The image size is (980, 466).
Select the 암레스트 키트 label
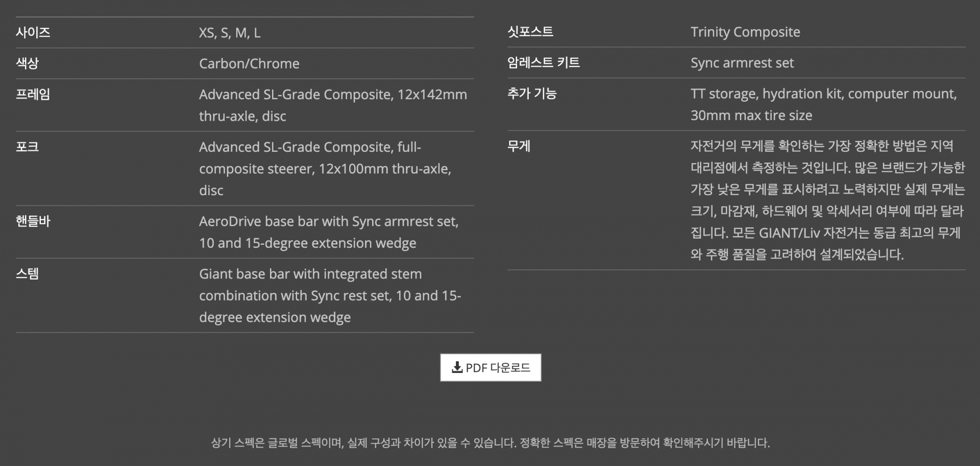click(x=544, y=63)
